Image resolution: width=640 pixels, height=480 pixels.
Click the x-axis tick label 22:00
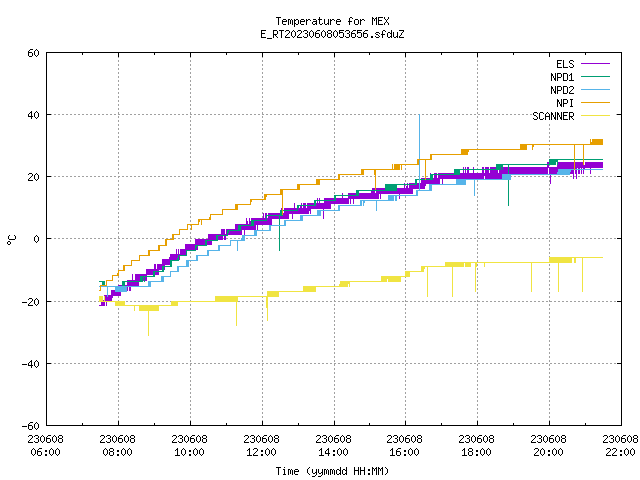click(620, 453)
